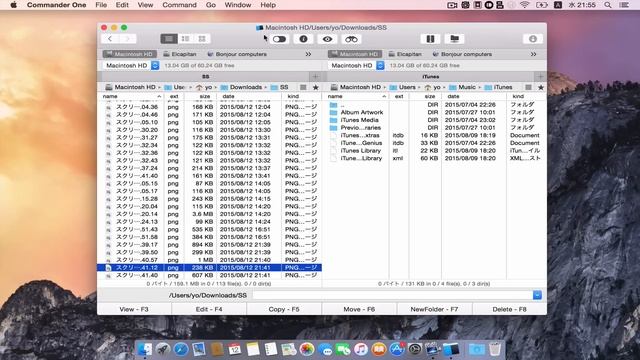Open Trash in the Dock
640x360 pixels.
[495, 349]
